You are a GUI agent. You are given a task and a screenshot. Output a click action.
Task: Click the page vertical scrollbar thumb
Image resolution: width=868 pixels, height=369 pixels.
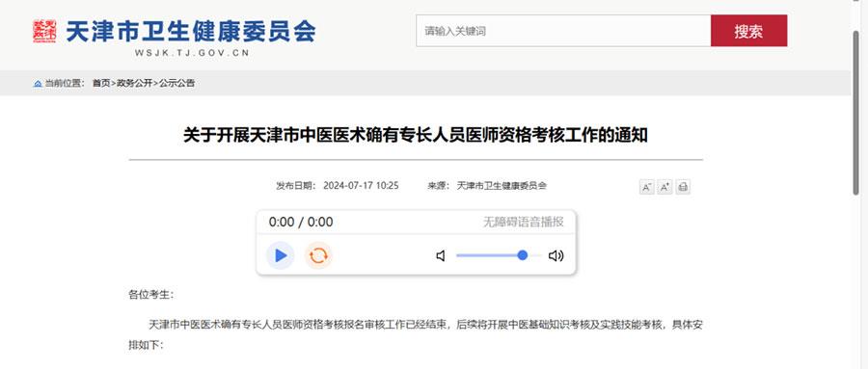856,112
